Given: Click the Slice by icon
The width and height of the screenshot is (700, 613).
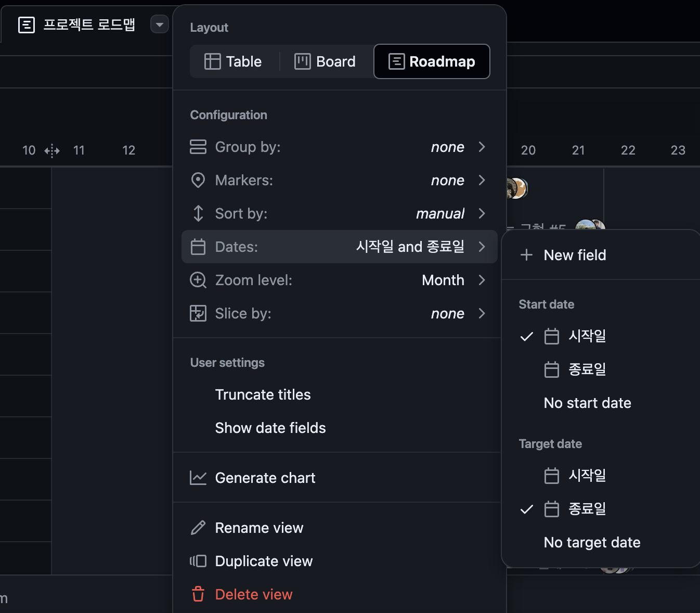Looking at the screenshot, I should coord(198,313).
